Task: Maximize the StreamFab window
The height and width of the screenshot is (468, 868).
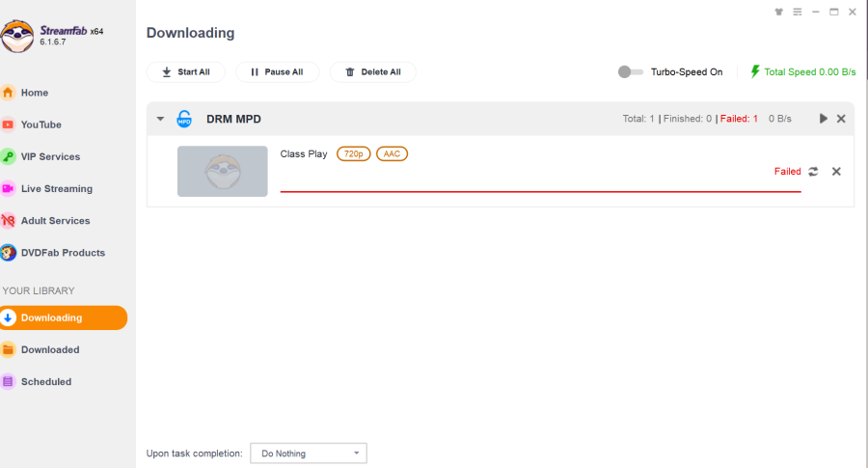Action: point(833,12)
